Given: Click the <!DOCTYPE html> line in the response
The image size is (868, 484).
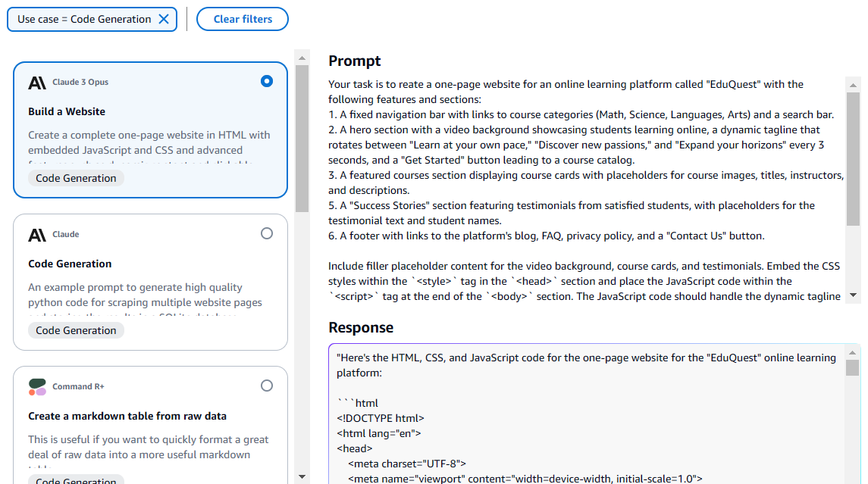Looking at the screenshot, I should pos(381,418).
